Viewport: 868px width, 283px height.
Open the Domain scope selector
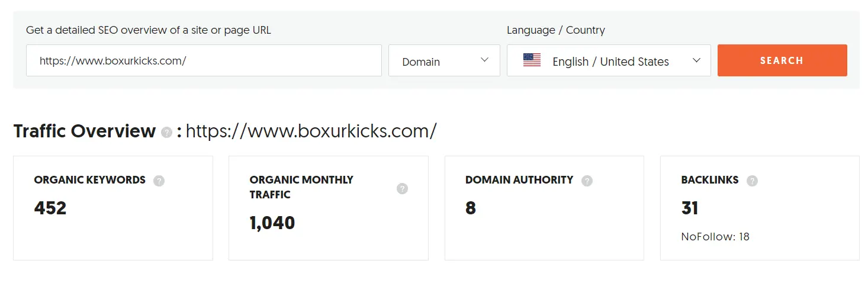[x=444, y=60]
